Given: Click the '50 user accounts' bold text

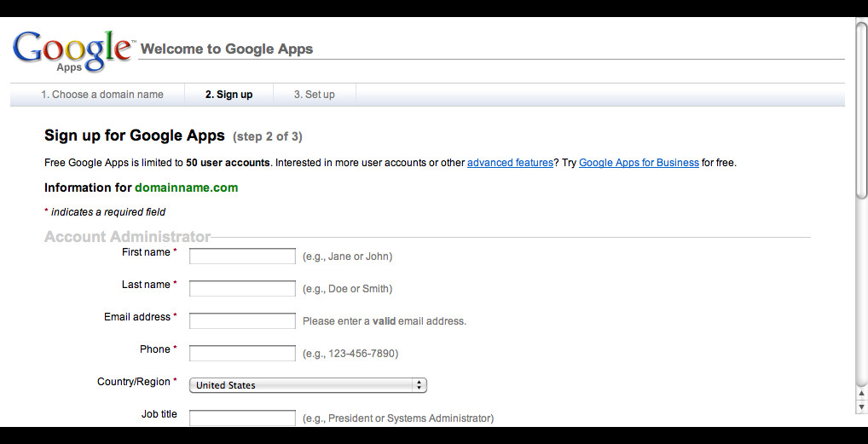Looking at the screenshot, I should (x=228, y=163).
